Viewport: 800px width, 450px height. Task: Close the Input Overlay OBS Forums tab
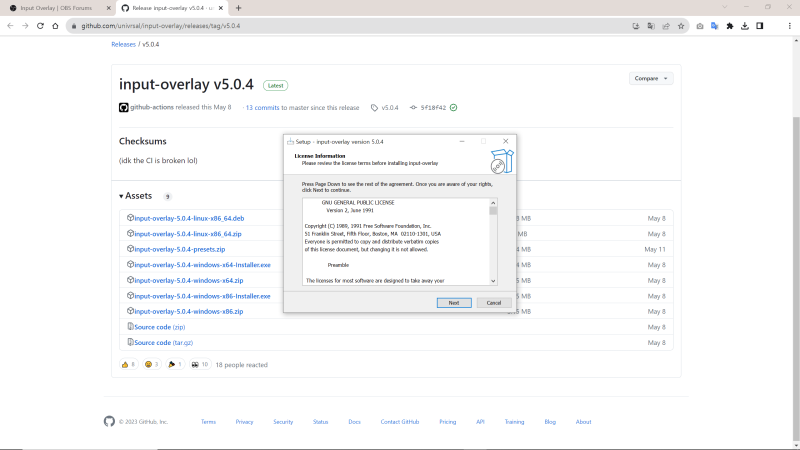(109, 8)
